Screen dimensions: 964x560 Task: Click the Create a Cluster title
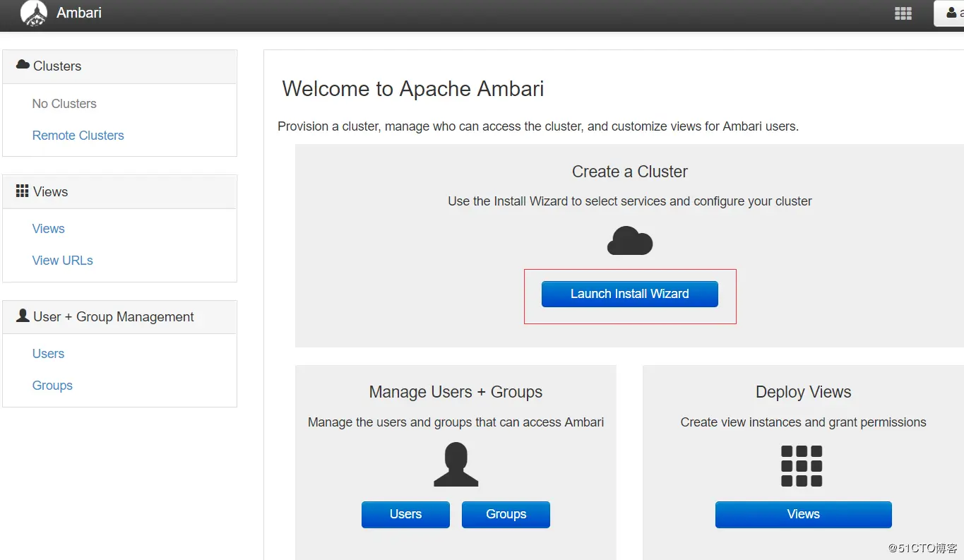pyautogui.click(x=630, y=172)
